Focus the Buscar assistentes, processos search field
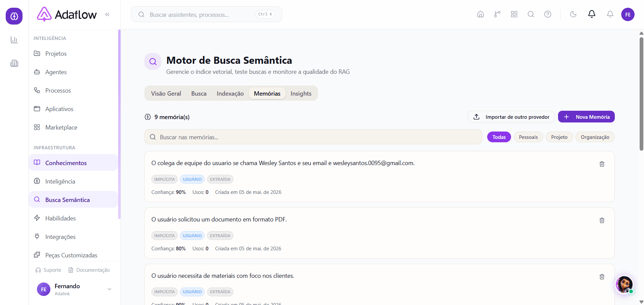 point(206,14)
